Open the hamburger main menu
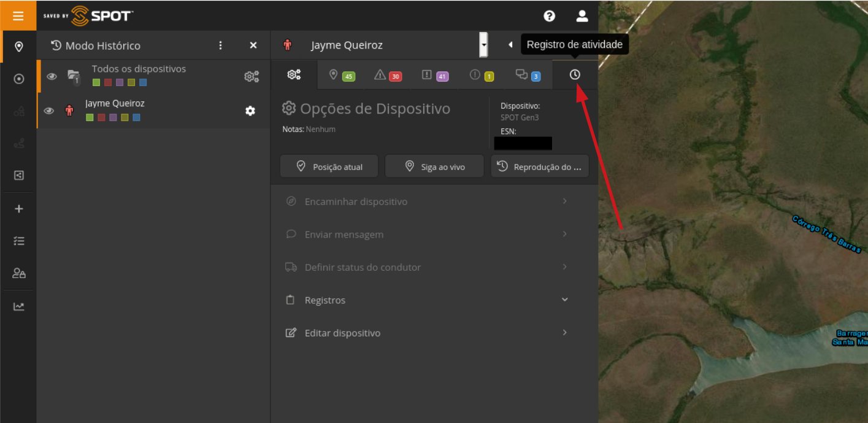This screenshot has height=423, width=868. coord(18,15)
